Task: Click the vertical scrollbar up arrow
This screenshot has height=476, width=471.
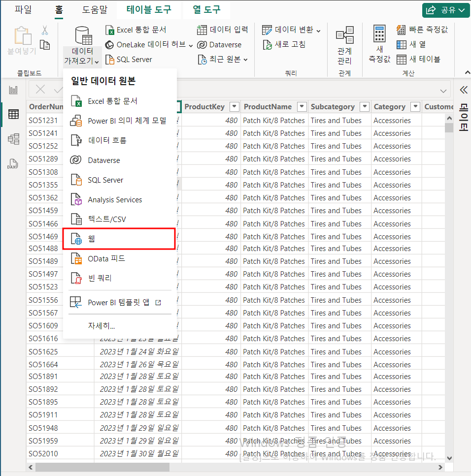Action: coord(449,118)
